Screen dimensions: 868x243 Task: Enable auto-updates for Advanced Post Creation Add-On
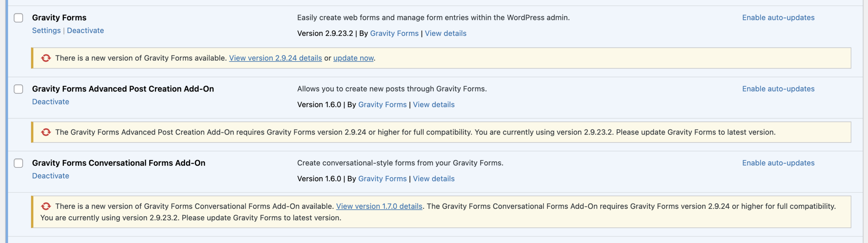(778, 89)
